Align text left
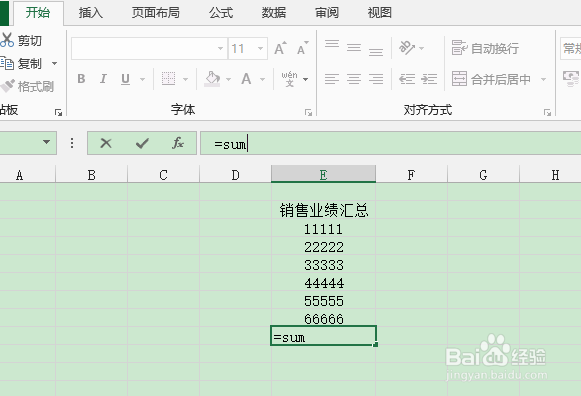The image size is (581, 396). [332, 79]
